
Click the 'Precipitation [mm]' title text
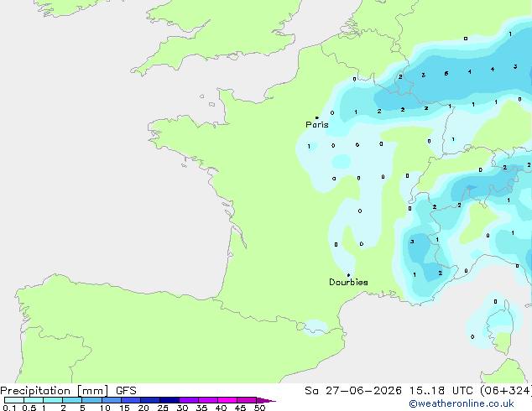click(x=55, y=391)
